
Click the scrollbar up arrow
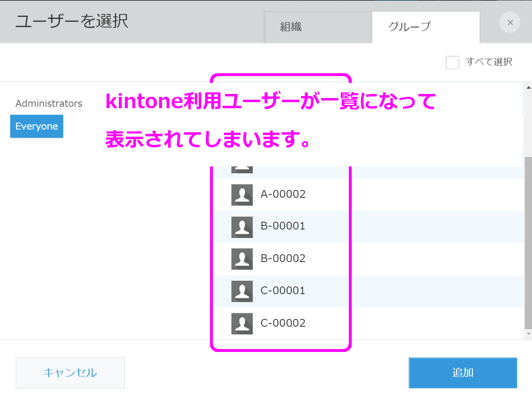(x=528, y=87)
